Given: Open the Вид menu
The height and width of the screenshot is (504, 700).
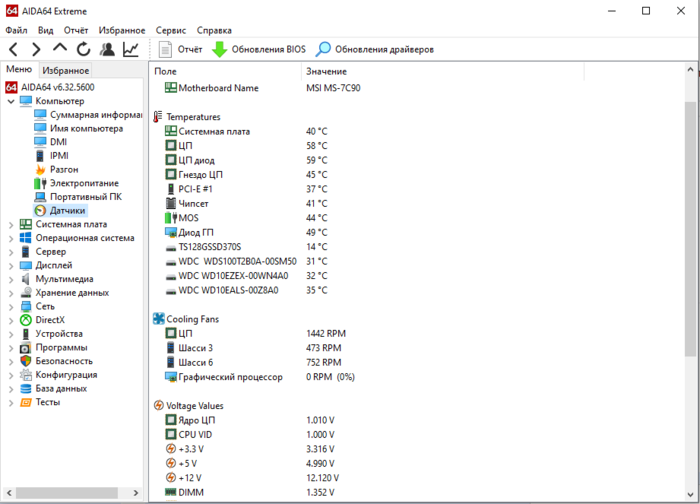Looking at the screenshot, I should coord(46,30).
